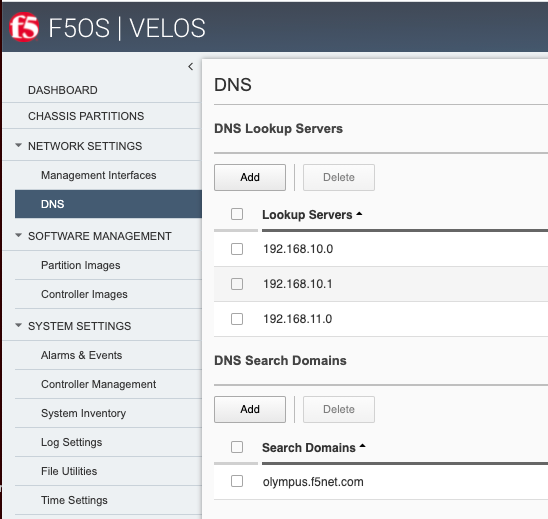Collapse the SYSTEM SETTINGS section

pos(19,325)
